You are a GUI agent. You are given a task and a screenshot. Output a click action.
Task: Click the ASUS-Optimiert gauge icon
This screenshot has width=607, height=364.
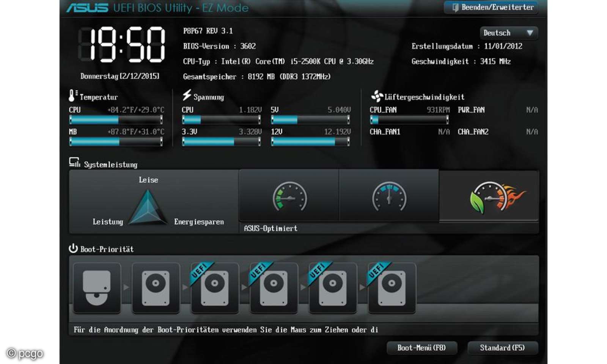pos(289,196)
